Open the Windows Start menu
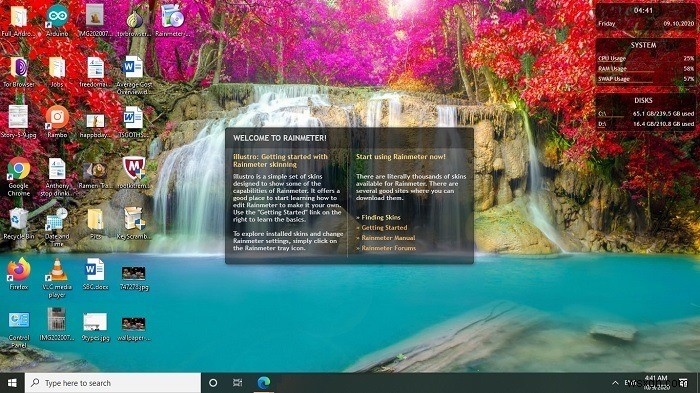 coord(12,383)
